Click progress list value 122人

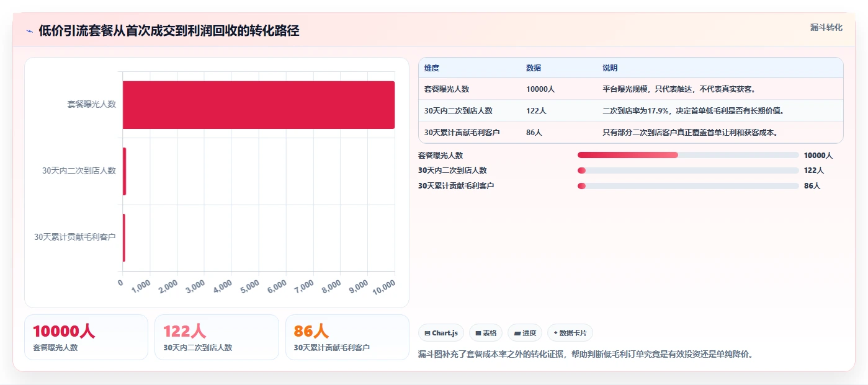tap(814, 170)
